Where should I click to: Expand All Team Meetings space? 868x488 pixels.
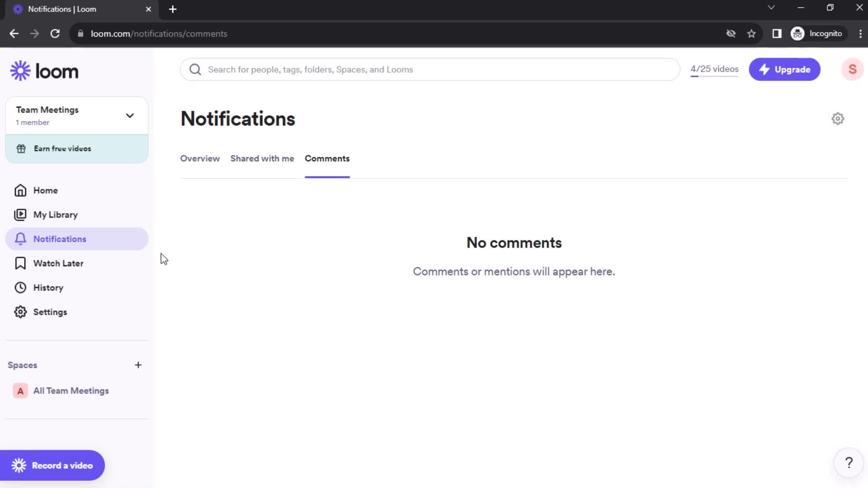[x=71, y=391]
